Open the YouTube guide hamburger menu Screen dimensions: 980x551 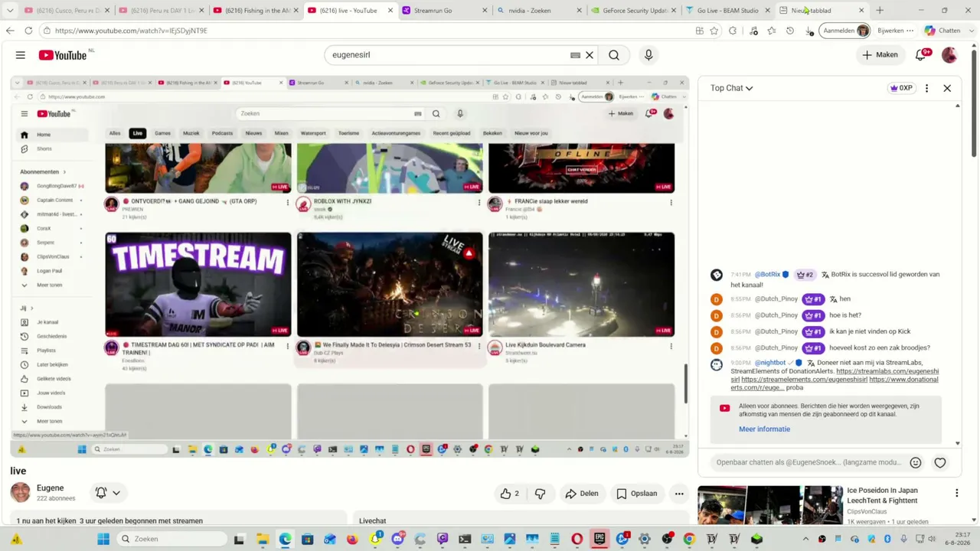(21, 55)
